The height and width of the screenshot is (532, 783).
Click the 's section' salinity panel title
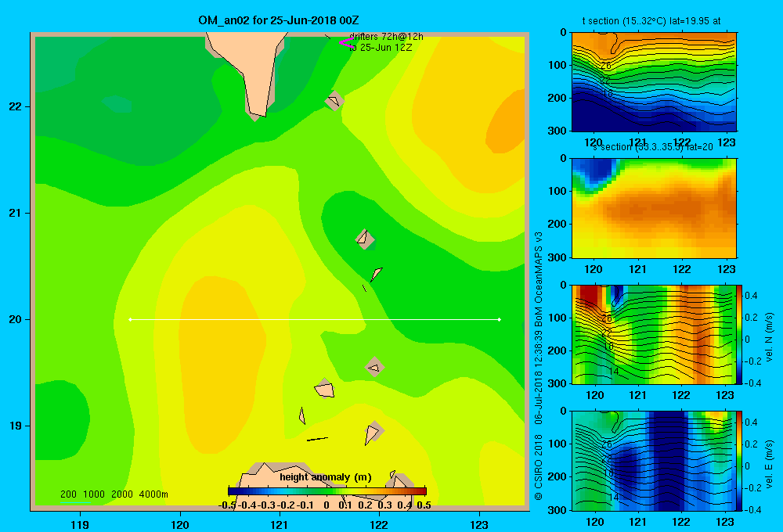[x=653, y=147]
